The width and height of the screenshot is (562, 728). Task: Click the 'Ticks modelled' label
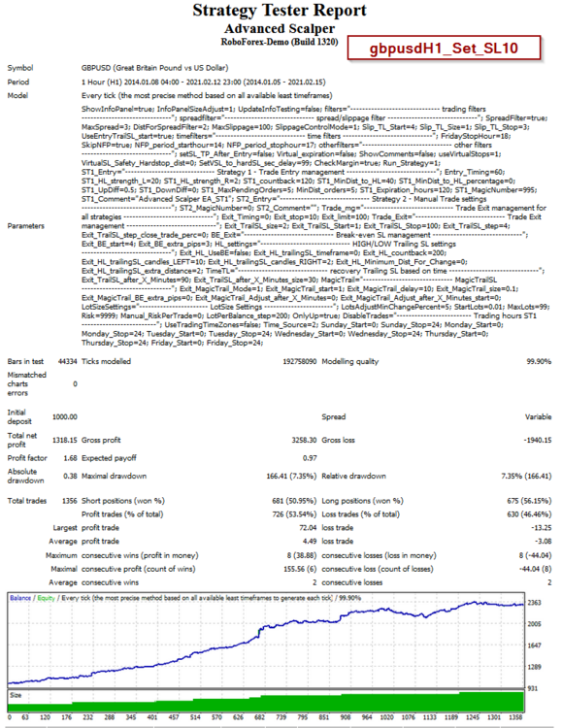[x=107, y=362]
